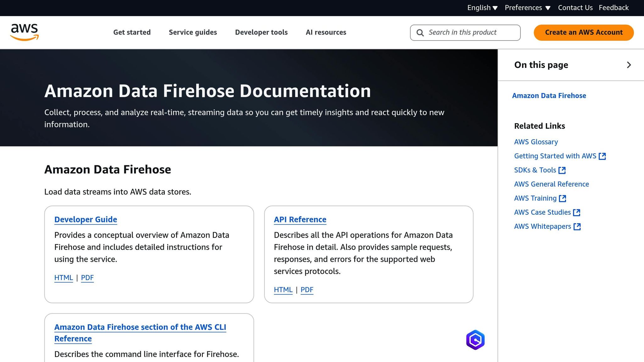The width and height of the screenshot is (644, 362).
Task: Open Getting Started with AWS link
Action: tap(555, 156)
